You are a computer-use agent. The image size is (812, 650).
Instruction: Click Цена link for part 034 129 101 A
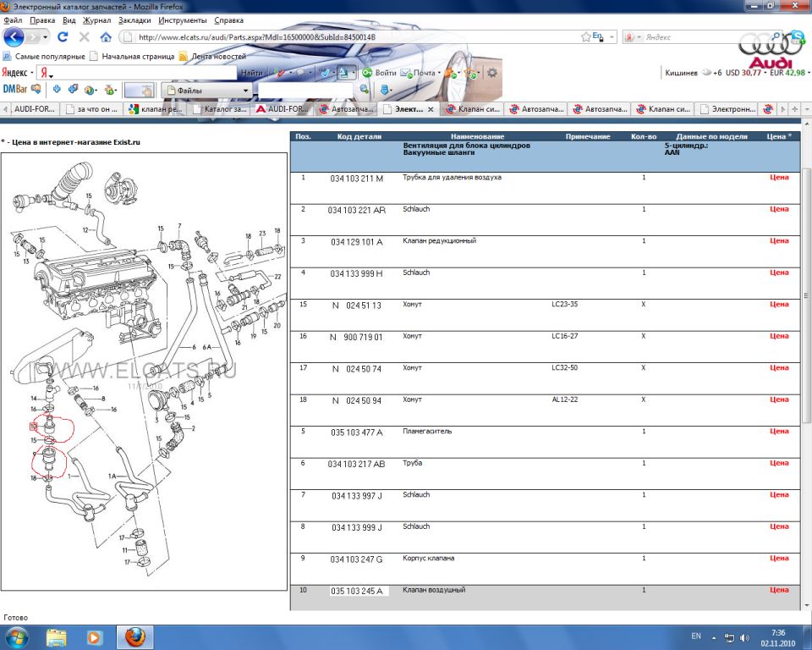[779, 240]
